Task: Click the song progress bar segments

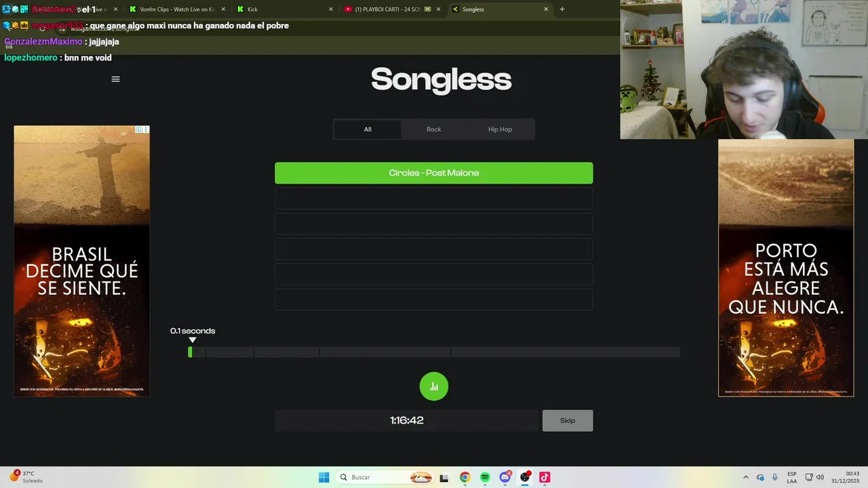Action: pos(434,352)
